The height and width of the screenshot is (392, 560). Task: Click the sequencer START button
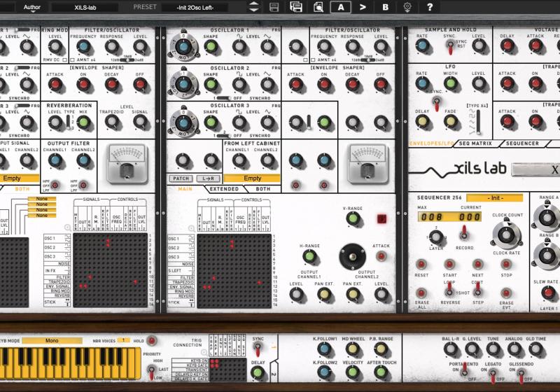449,265
